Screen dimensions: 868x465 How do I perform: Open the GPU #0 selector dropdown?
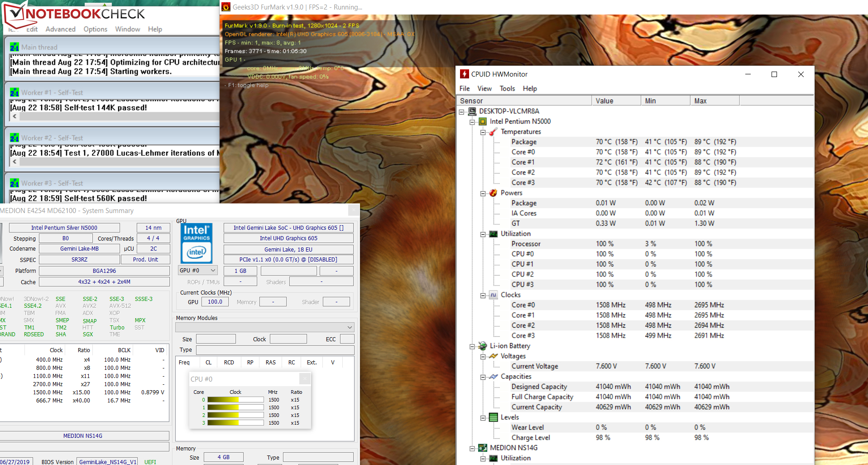(x=198, y=271)
